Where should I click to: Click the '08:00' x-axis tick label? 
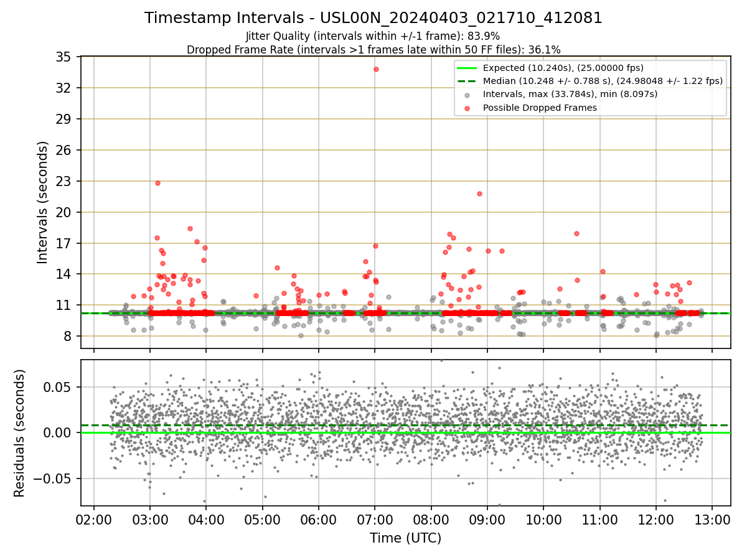point(431,519)
